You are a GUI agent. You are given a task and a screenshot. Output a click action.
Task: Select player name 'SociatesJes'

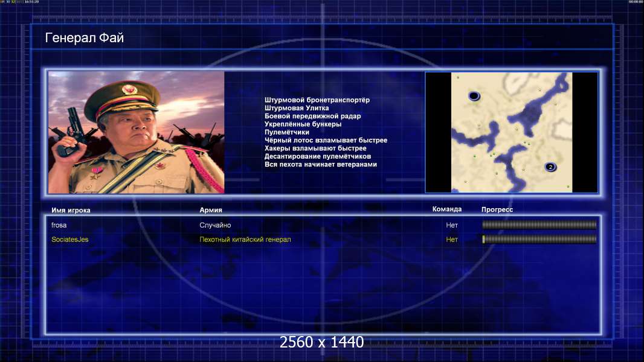[70, 240]
